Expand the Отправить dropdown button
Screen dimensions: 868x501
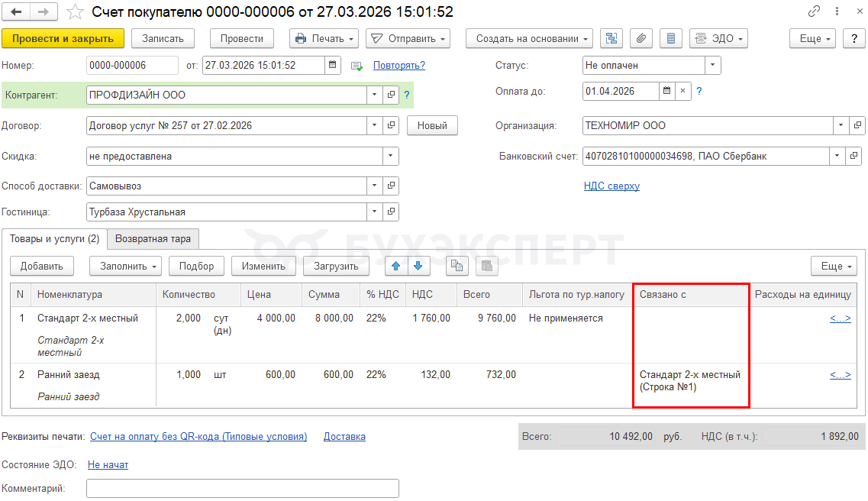point(408,38)
